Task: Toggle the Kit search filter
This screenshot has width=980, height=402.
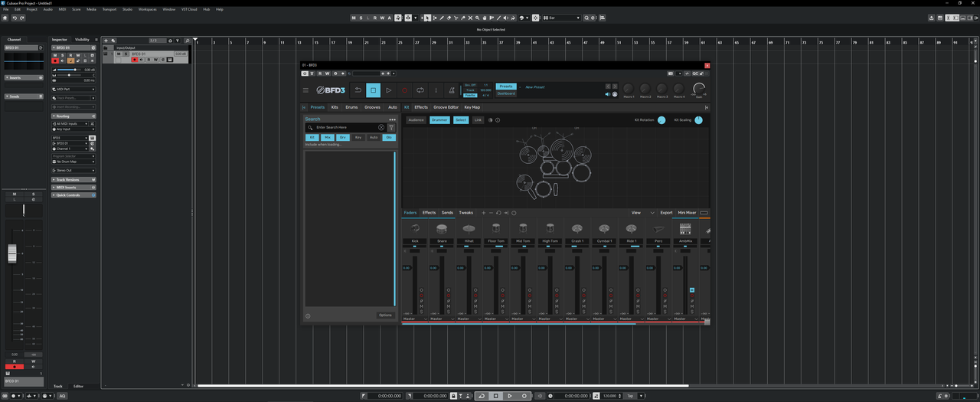Action: [312, 137]
